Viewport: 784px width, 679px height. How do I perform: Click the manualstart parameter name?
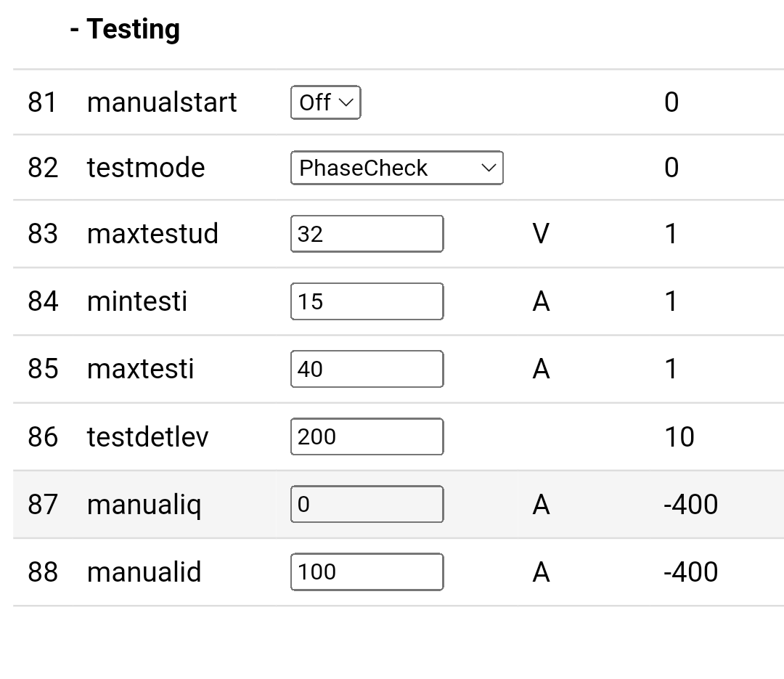[x=162, y=102]
